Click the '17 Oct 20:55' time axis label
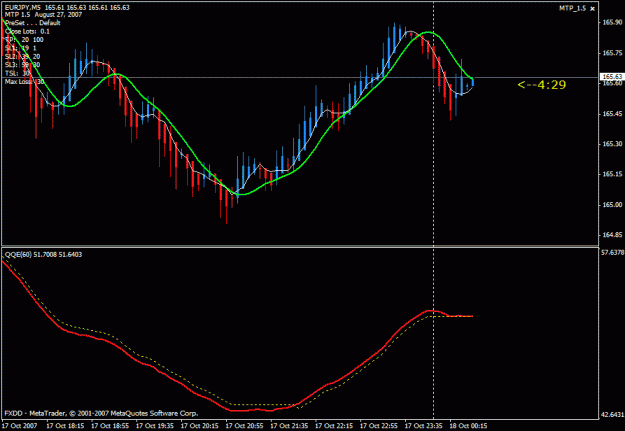 [245, 426]
